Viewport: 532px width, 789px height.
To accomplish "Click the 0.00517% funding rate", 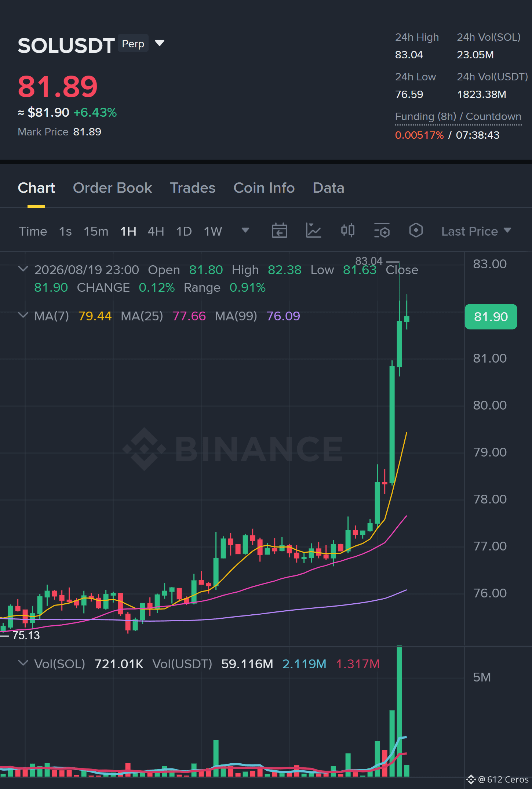I will (419, 135).
